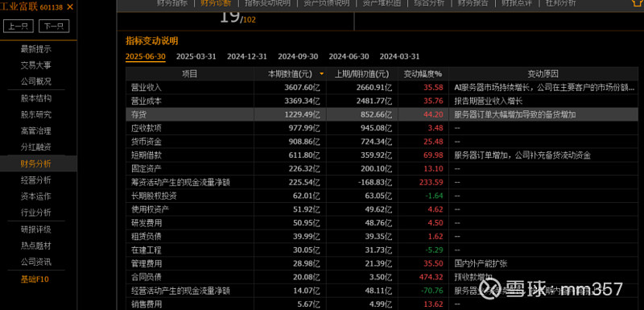Click the 项目 column header
The width and height of the screenshot is (644, 310).
point(190,74)
